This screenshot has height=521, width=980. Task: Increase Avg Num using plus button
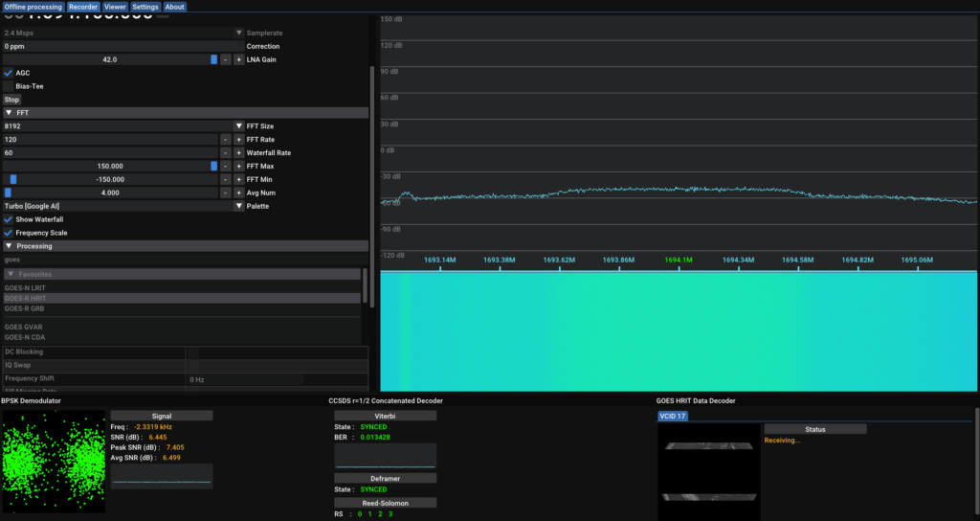[x=238, y=193]
